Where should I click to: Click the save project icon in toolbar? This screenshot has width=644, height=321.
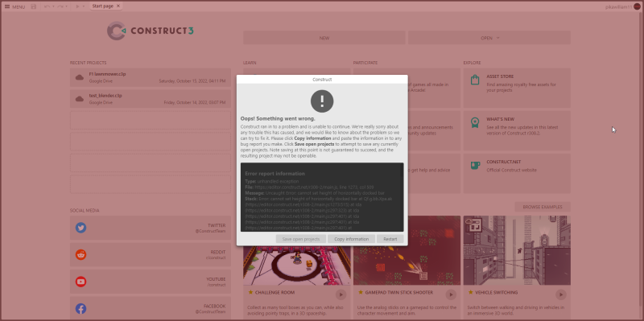pos(33,6)
